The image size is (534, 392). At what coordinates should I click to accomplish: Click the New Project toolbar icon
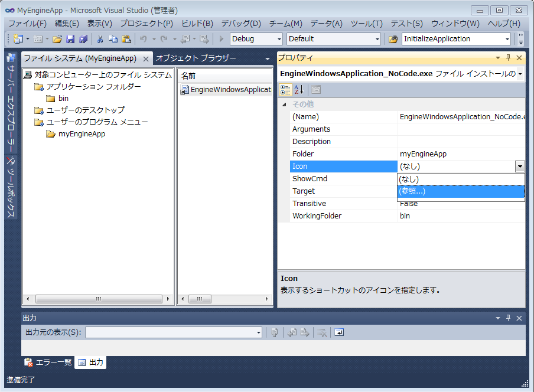[18, 39]
